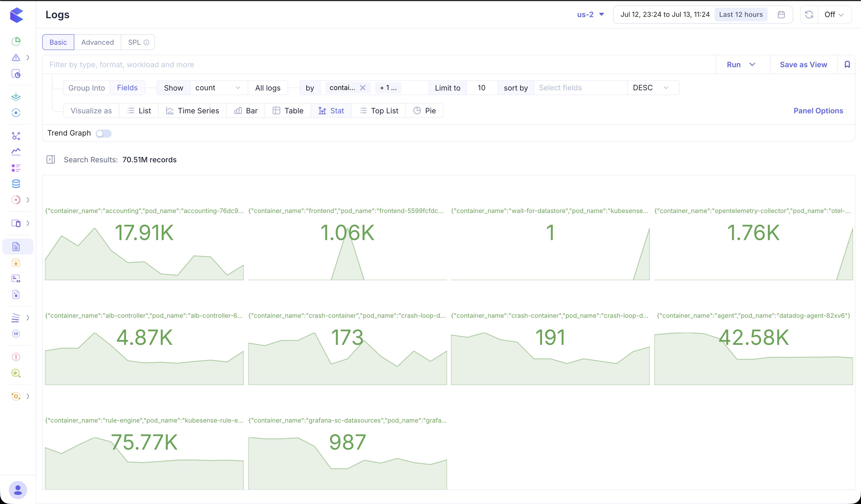Screen dimensions: 861x504
Task: Open the database stack icon in sidebar
Action: point(16,184)
